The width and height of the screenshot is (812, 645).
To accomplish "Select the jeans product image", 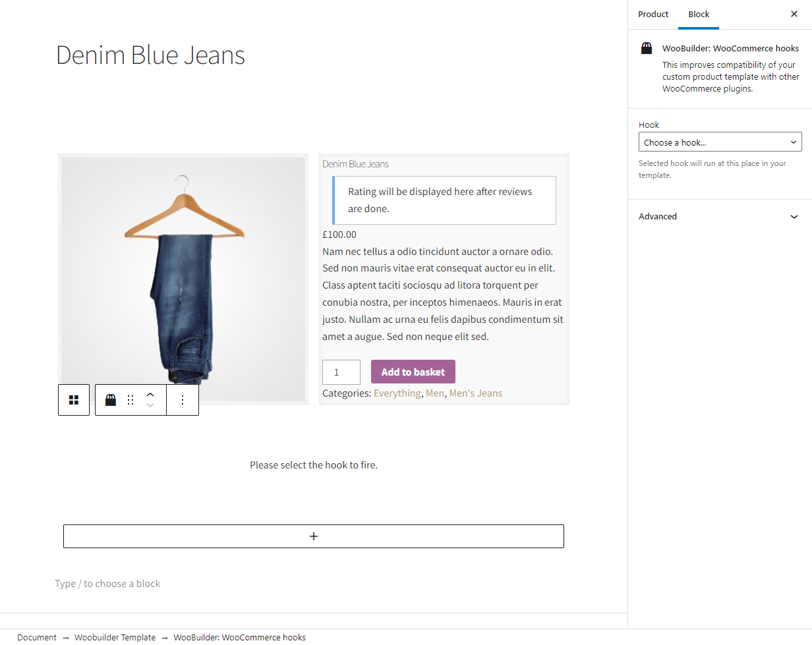I will (183, 279).
